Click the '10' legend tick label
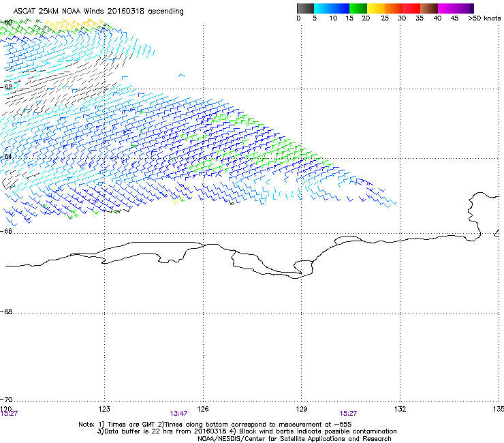Screen dimensions: 504x443 tap(333, 18)
